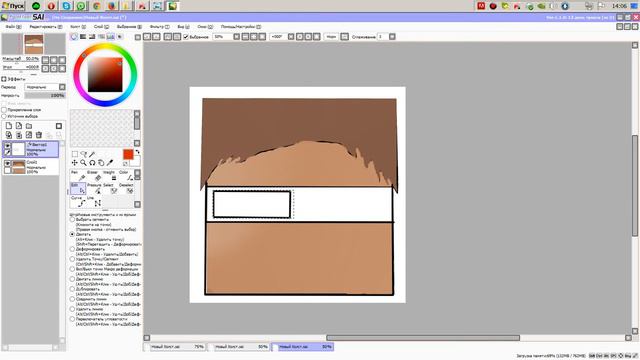
Task: Open the layer blend mode Нормально dropdown
Action: (x=45, y=87)
